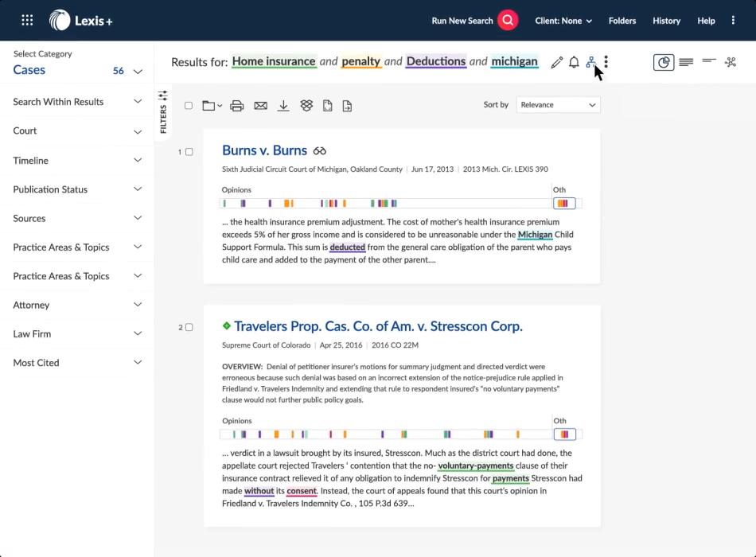756x557 pixels.
Task: Click Opinions term bar for Burns v. Burns
Action: [386, 204]
